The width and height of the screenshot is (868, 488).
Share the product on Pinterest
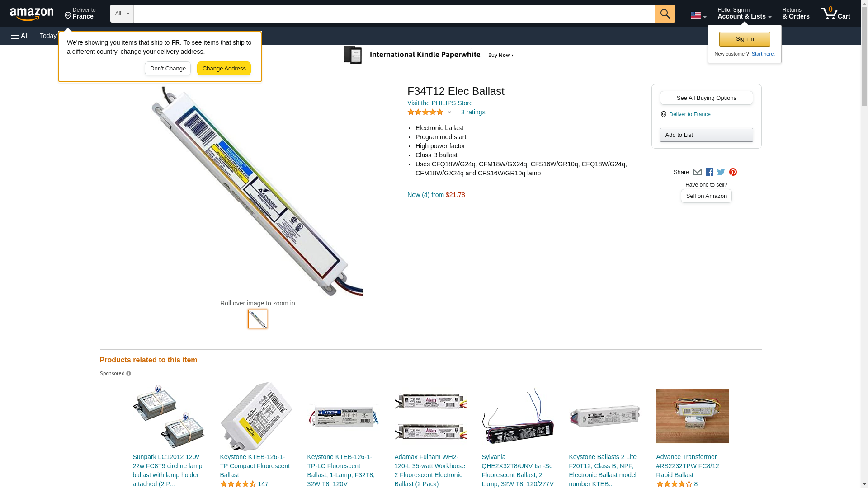[x=733, y=172]
